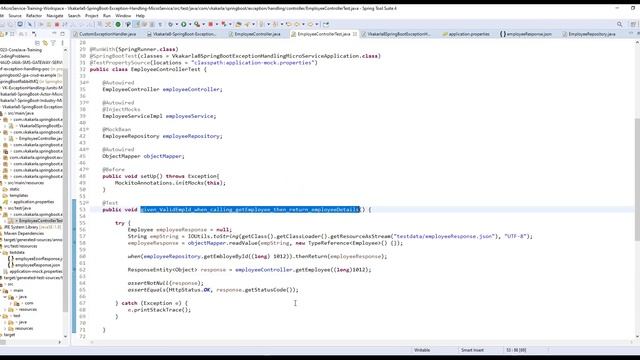Open the Forward navigation history dropdown
Screen dimensions: 640x360
coord(317,24)
